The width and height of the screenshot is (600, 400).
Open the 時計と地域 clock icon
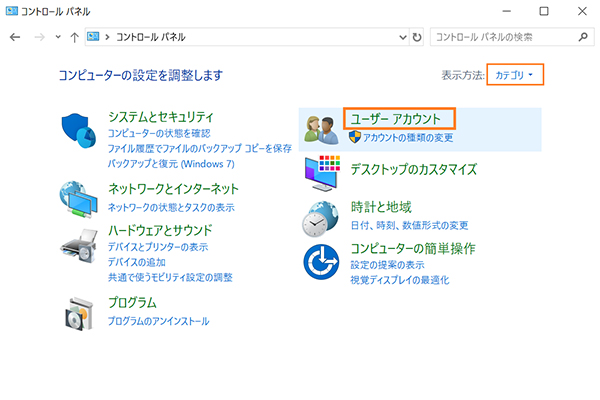coord(320,219)
